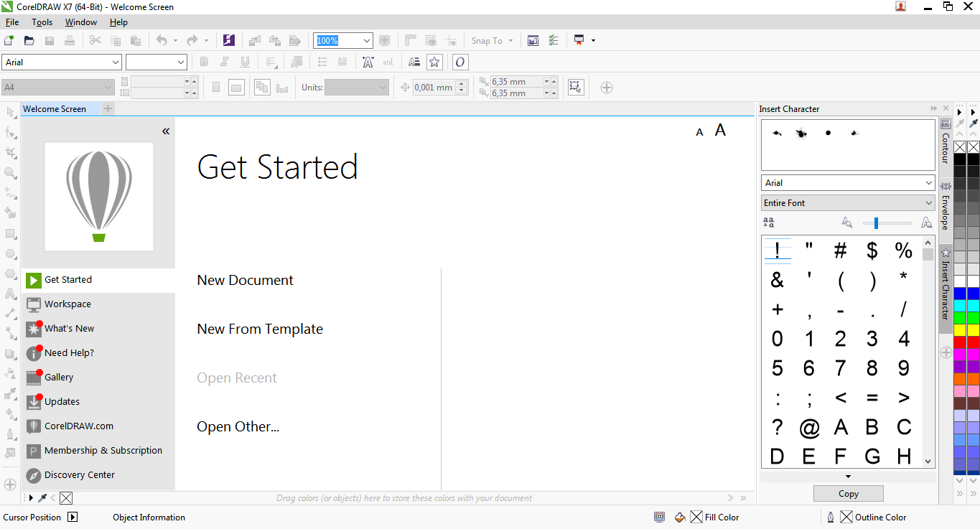Toggle Bold text formatting
Screen dimensions: 980x529
pyautogui.click(x=204, y=62)
